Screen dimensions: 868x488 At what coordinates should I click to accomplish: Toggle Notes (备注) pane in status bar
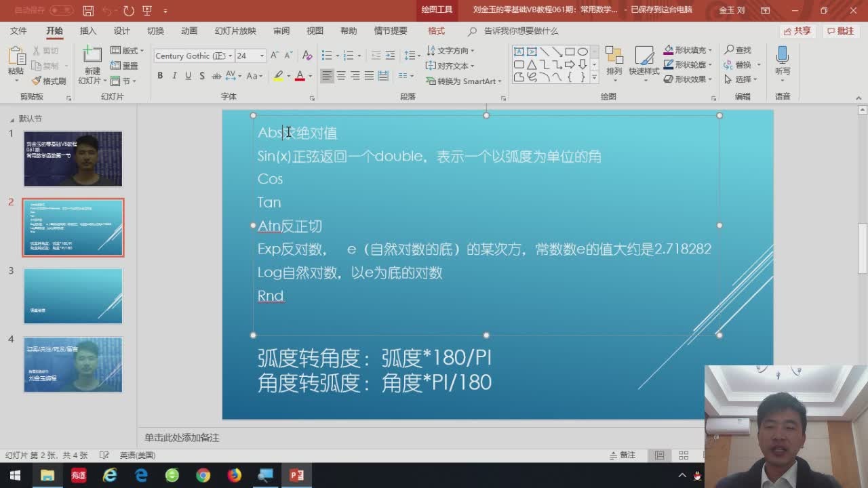click(x=623, y=455)
